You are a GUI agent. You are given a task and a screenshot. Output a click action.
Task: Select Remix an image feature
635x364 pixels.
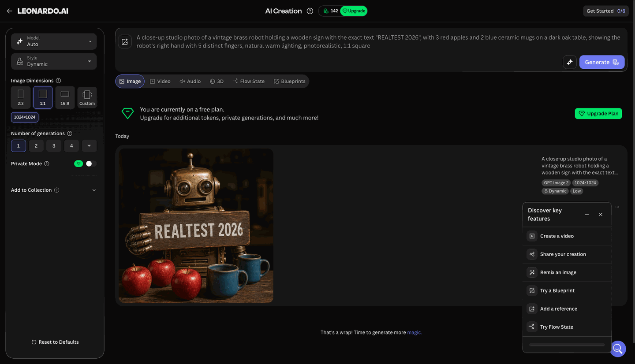[567, 272]
